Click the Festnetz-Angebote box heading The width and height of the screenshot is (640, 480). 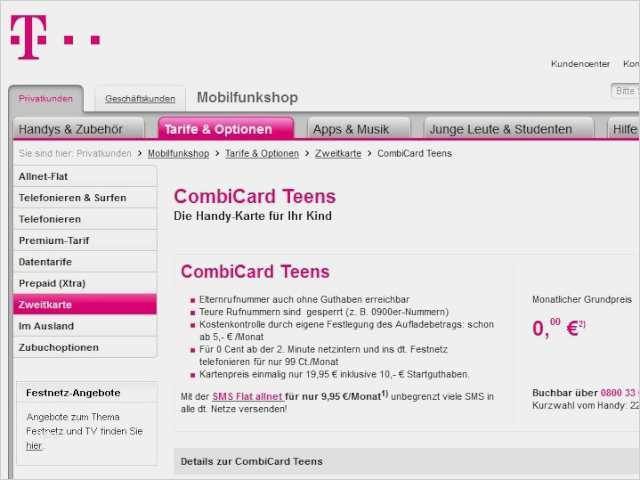pyautogui.click(x=73, y=393)
